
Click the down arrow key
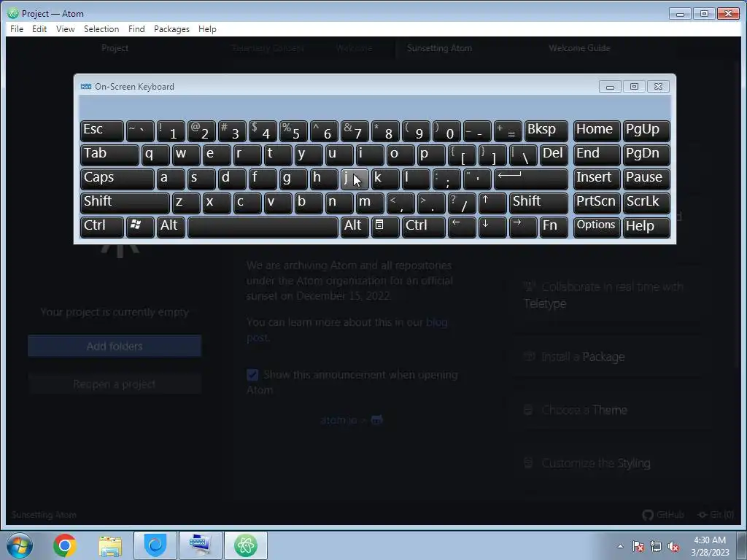coord(492,227)
